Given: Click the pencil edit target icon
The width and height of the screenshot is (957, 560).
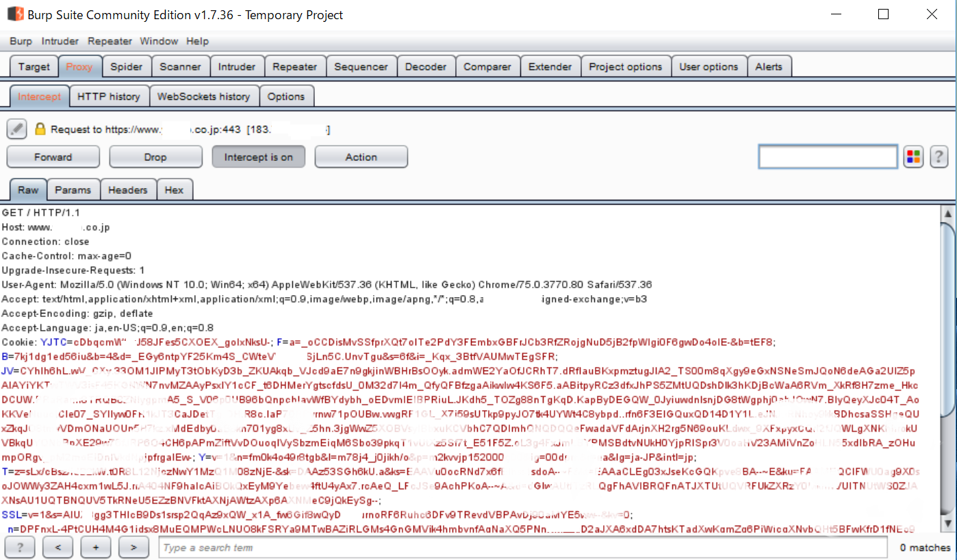Looking at the screenshot, I should coord(17,129).
